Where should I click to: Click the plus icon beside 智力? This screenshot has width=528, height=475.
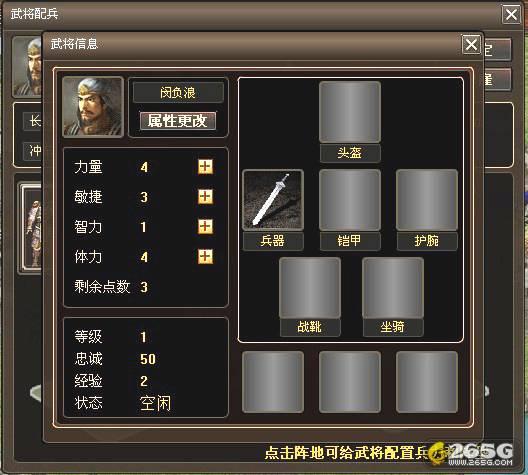pyautogui.click(x=205, y=227)
